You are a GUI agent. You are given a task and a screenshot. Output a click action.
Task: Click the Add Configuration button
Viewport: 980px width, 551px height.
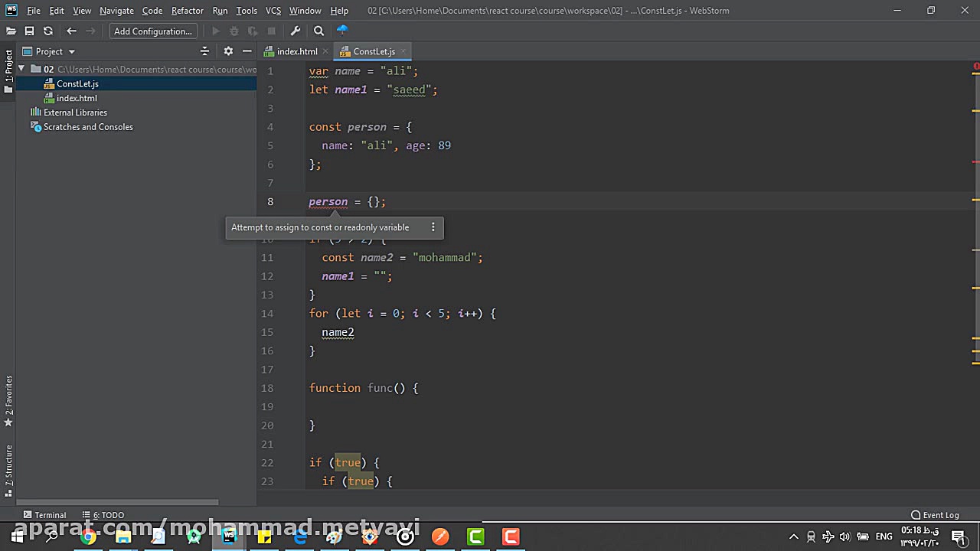pos(153,31)
